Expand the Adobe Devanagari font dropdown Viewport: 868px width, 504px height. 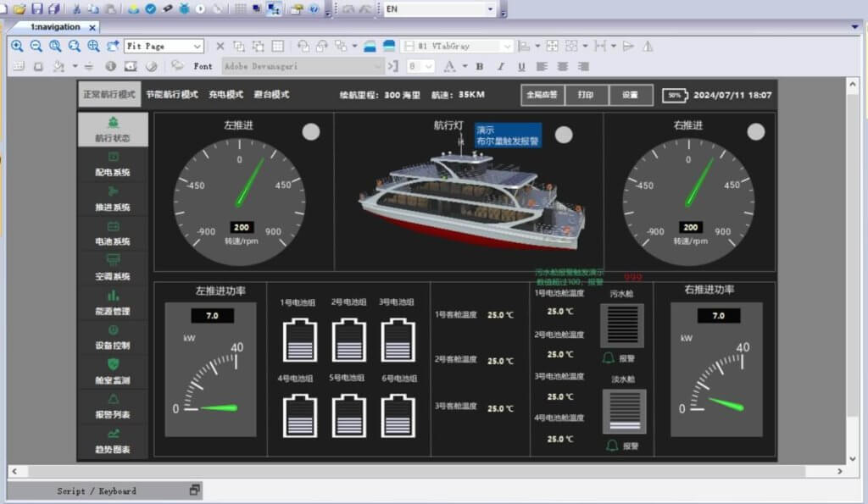coord(379,66)
